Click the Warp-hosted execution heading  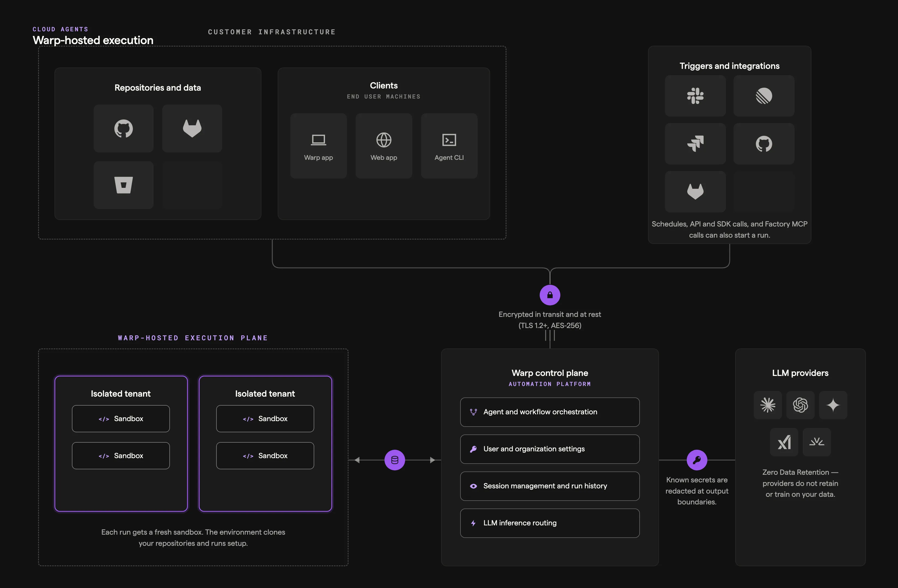click(93, 40)
